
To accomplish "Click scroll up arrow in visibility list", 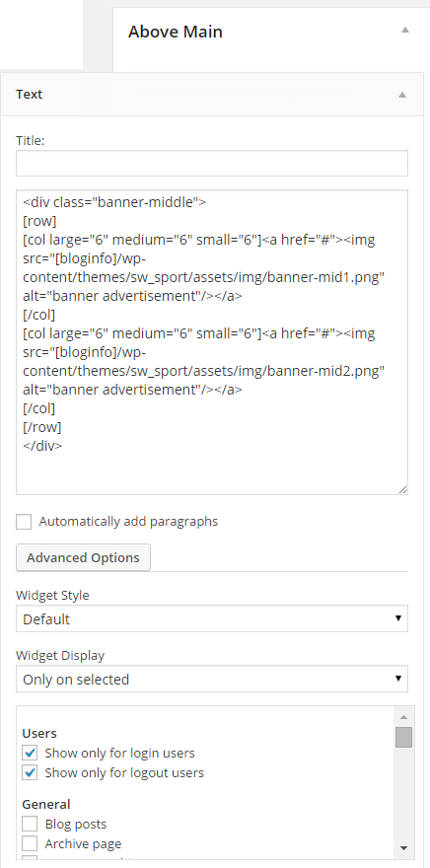I will click(403, 716).
